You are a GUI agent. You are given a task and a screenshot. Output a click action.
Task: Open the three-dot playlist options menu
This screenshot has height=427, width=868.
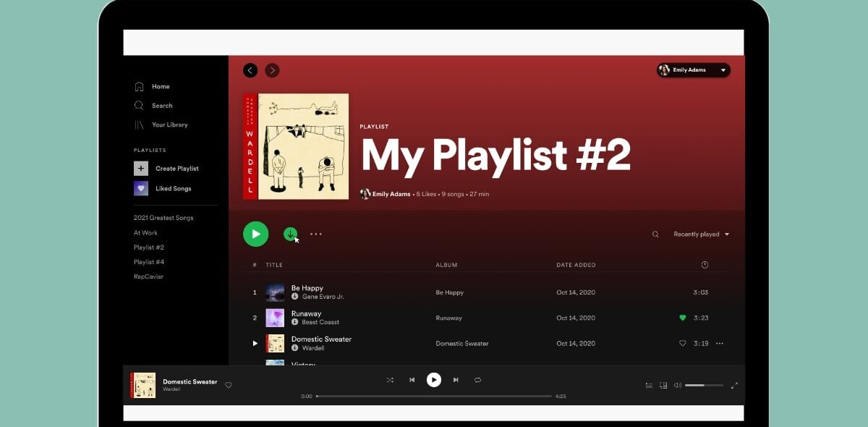coord(316,234)
